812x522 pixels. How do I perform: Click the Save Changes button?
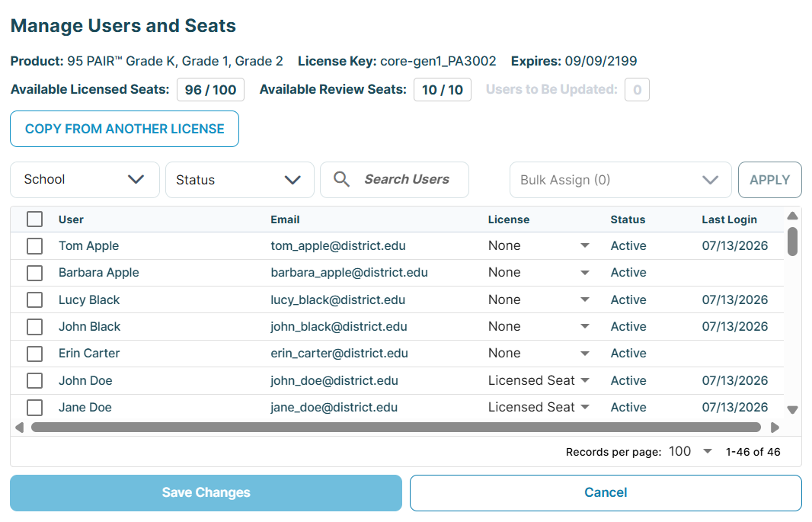coord(206,492)
